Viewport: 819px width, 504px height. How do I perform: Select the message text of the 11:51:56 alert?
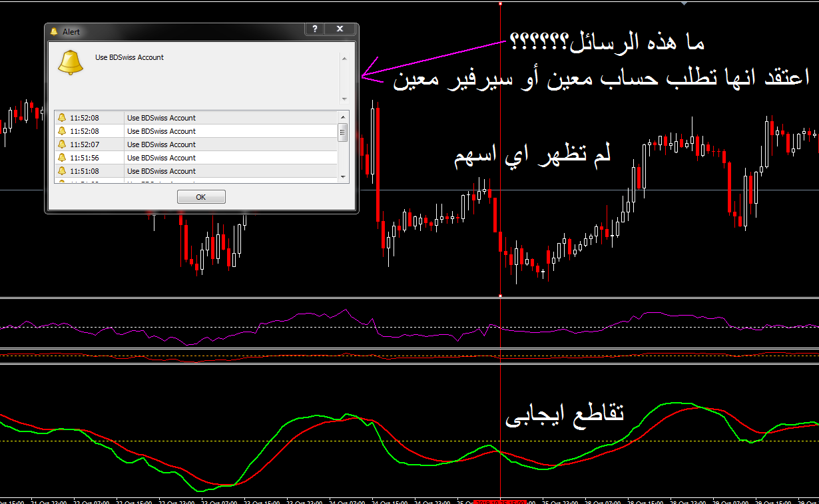(x=161, y=158)
